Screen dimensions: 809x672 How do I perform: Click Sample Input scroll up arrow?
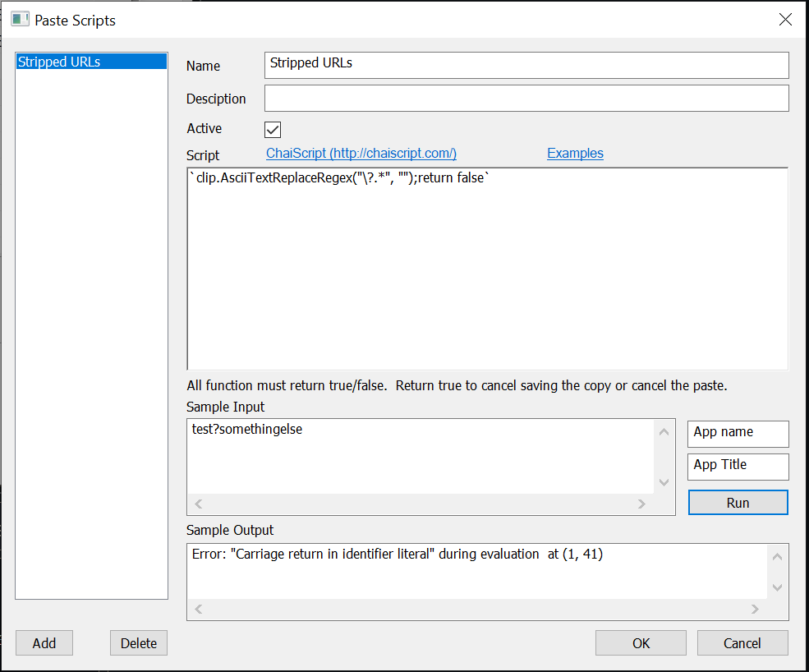[664, 432]
